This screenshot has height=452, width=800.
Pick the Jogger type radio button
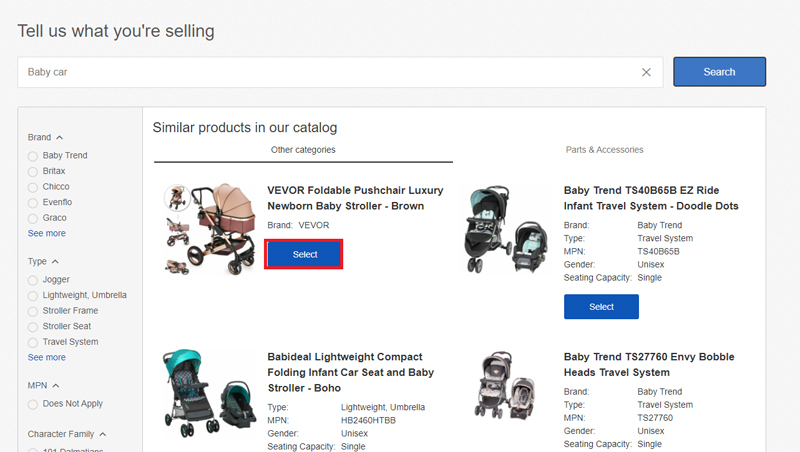coord(33,280)
